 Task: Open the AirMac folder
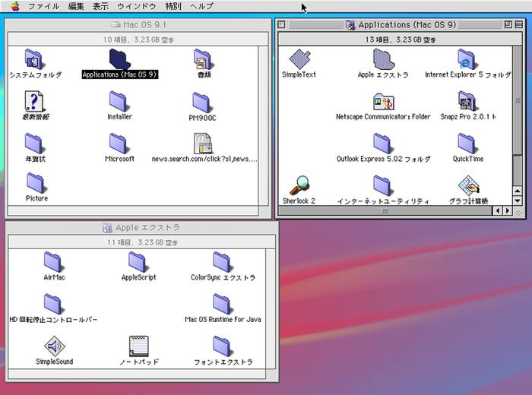(52, 262)
